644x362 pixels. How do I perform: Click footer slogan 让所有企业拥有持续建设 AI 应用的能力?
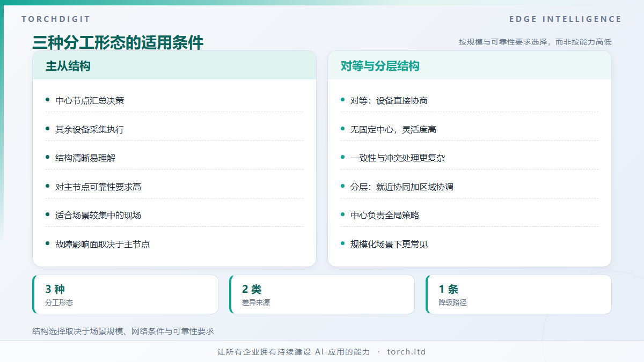294,352
